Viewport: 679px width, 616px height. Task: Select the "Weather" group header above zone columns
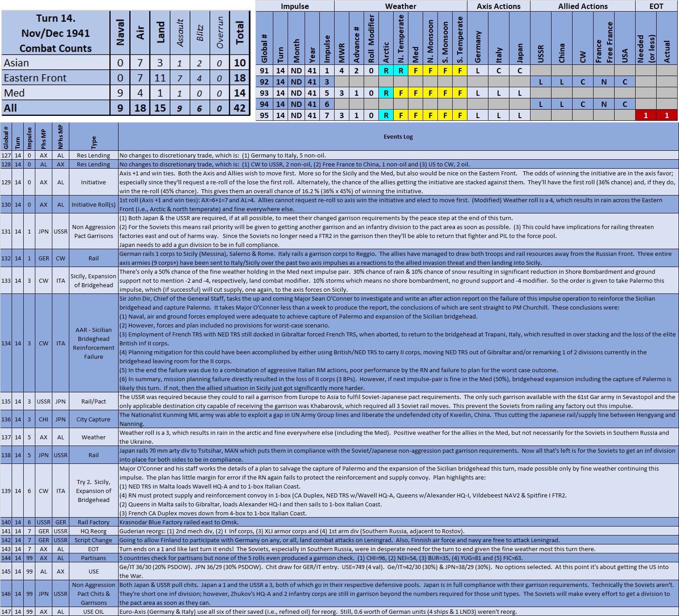[x=400, y=6]
